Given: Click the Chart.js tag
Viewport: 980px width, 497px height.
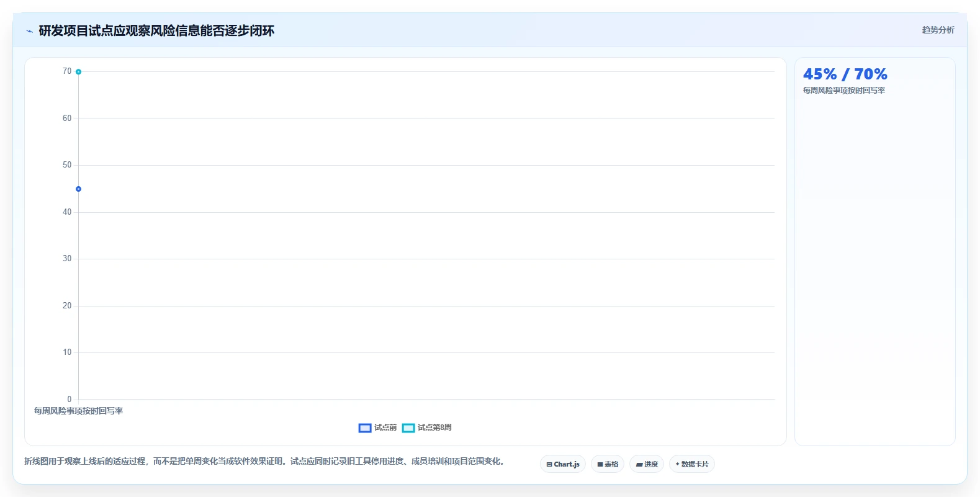Looking at the screenshot, I should pos(563,464).
